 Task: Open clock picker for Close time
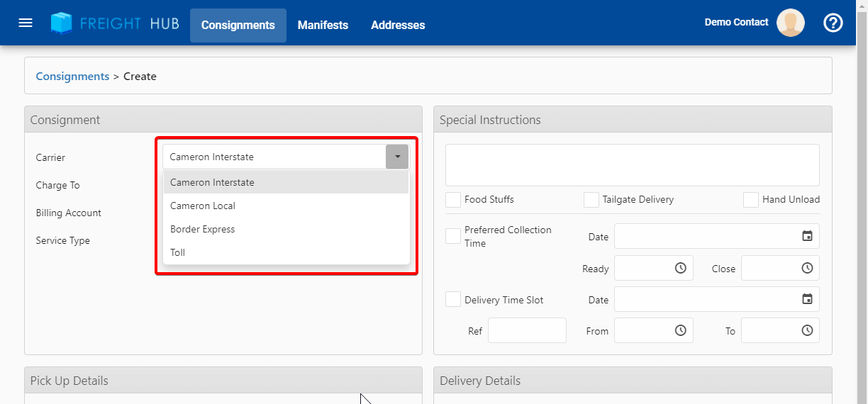click(x=807, y=268)
